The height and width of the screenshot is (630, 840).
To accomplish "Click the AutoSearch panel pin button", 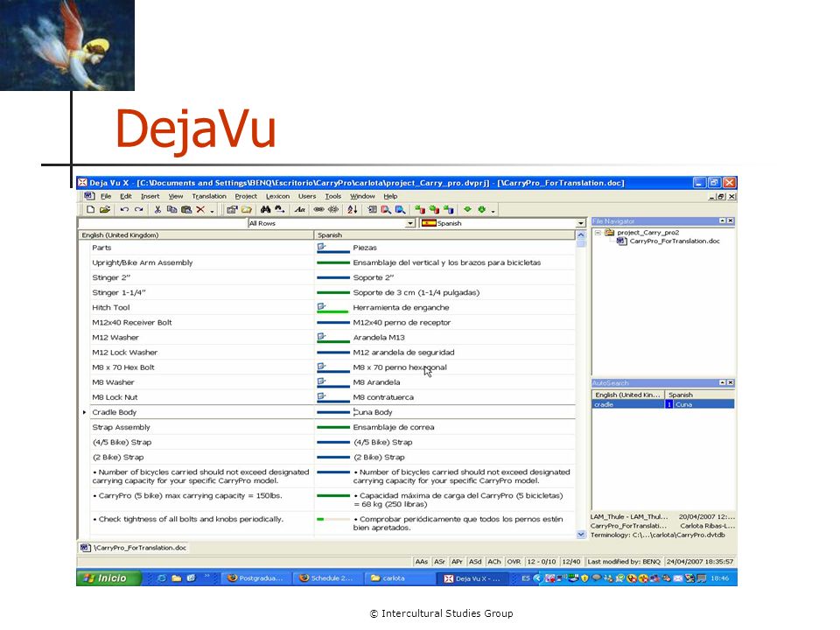I will (722, 382).
